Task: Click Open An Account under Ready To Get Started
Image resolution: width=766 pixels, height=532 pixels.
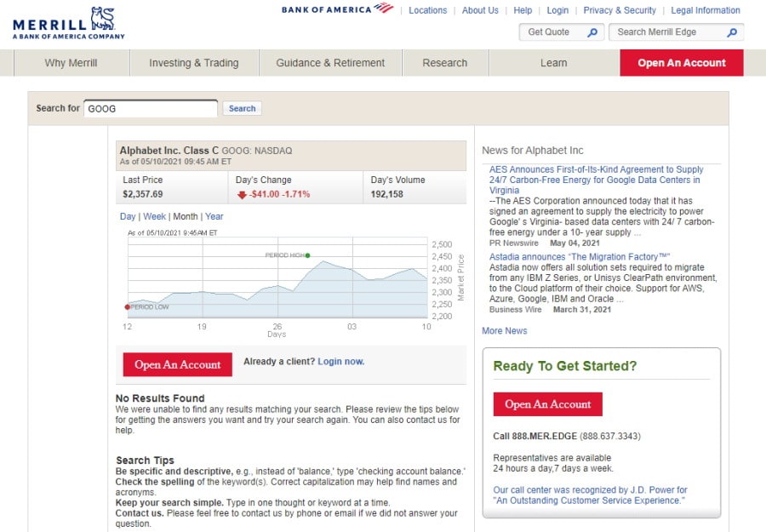Action: coord(547,404)
